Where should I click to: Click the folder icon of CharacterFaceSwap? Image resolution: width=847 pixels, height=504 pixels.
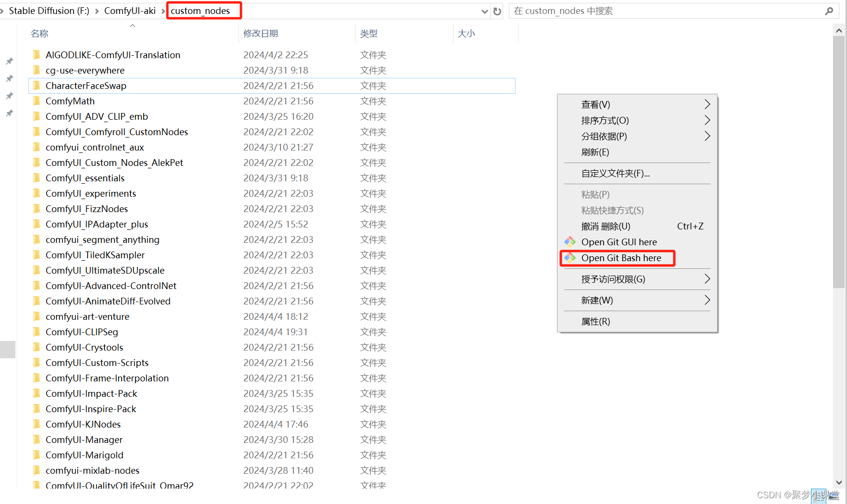[x=37, y=86]
